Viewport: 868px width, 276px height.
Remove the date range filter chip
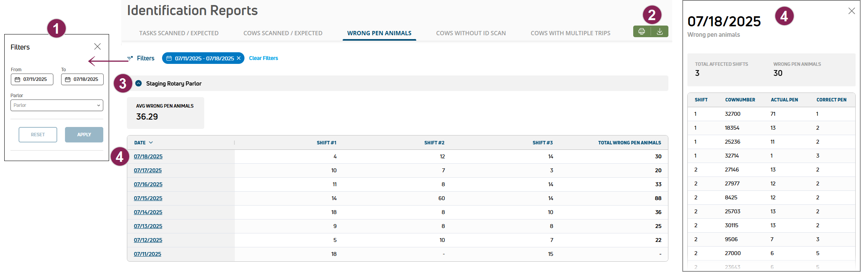(x=239, y=58)
